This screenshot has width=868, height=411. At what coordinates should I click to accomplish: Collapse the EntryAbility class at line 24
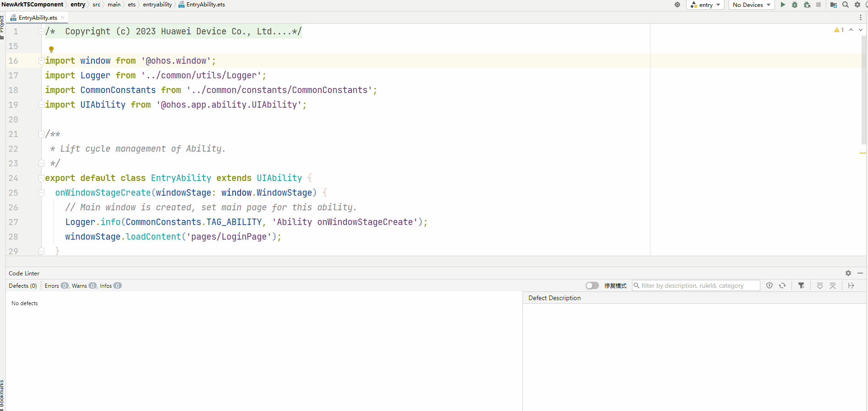[x=41, y=178]
